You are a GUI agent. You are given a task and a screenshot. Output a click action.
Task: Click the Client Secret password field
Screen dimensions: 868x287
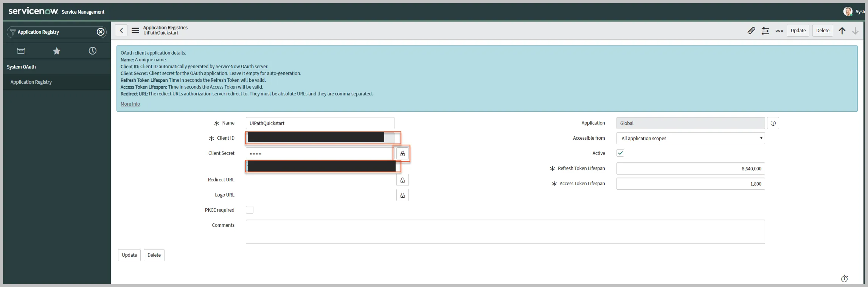point(320,153)
